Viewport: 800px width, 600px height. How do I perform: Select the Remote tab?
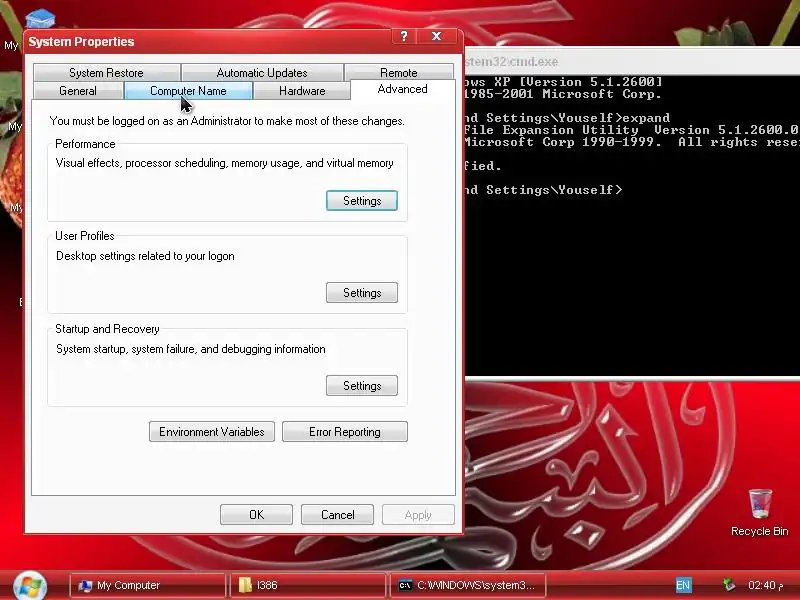(x=398, y=72)
